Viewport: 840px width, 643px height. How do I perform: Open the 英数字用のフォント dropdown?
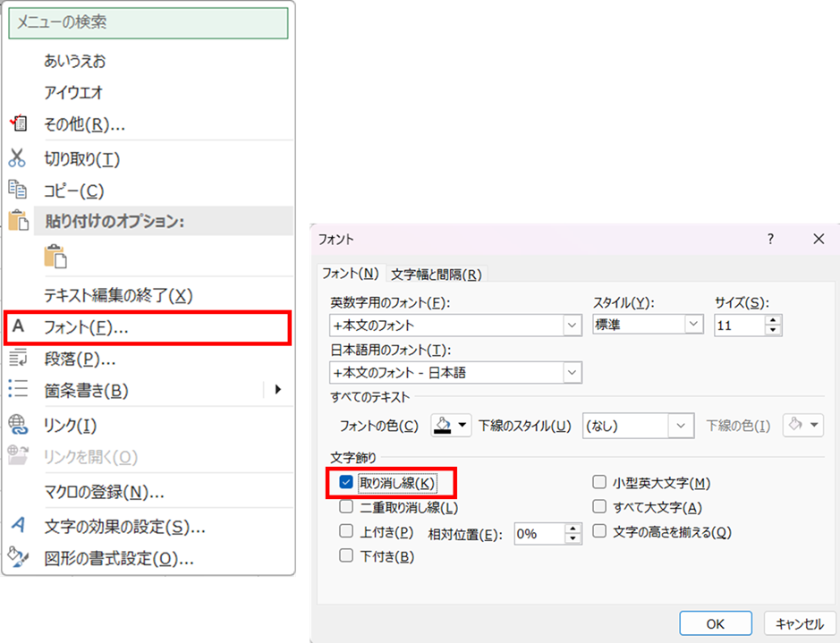tap(572, 326)
